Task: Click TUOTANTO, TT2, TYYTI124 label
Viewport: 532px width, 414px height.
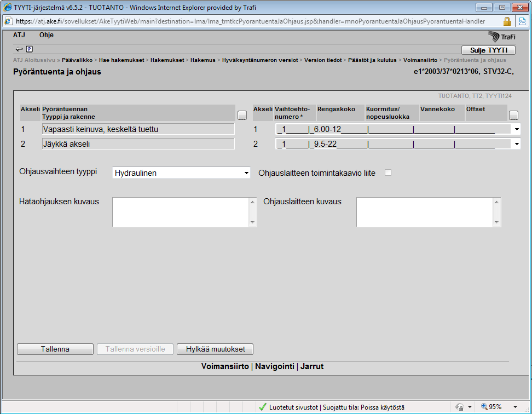Action: pos(475,96)
